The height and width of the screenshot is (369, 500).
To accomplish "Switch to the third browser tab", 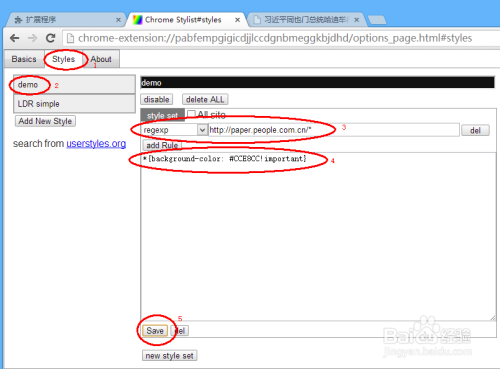I will tap(305, 20).
